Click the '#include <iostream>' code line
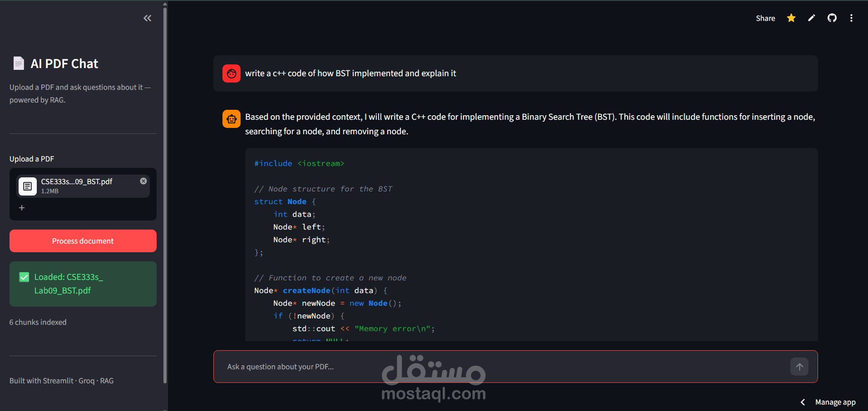This screenshot has height=411, width=868. (x=299, y=163)
